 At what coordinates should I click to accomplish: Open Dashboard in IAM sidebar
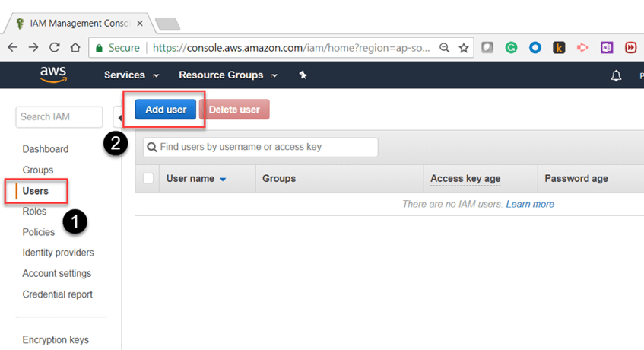point(46,149)
